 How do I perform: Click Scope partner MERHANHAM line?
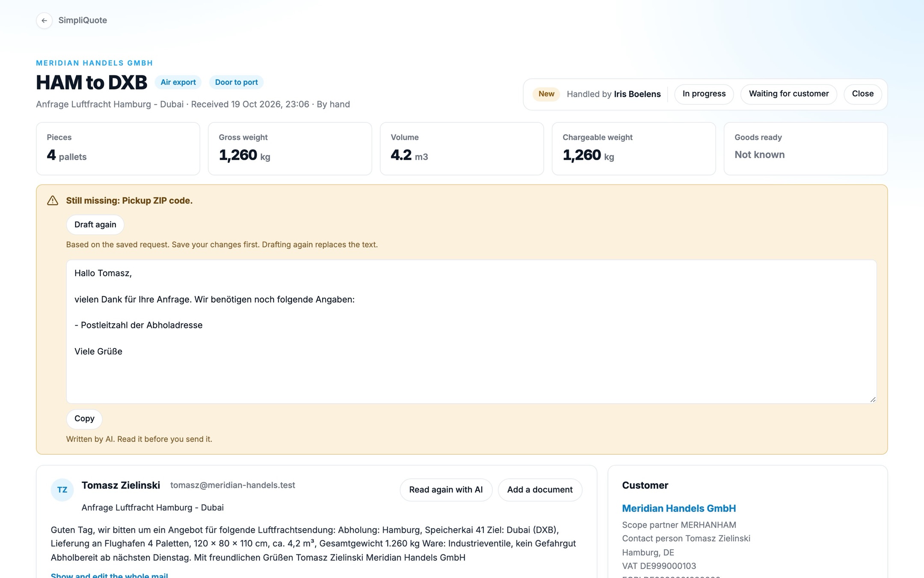coord(679,525)
